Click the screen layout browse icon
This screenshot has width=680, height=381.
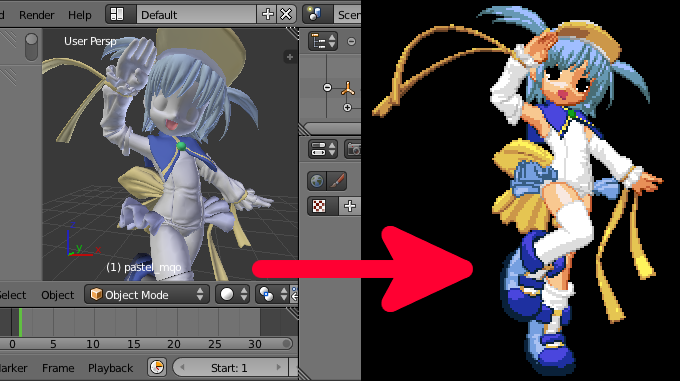click(x=117, y=15)
